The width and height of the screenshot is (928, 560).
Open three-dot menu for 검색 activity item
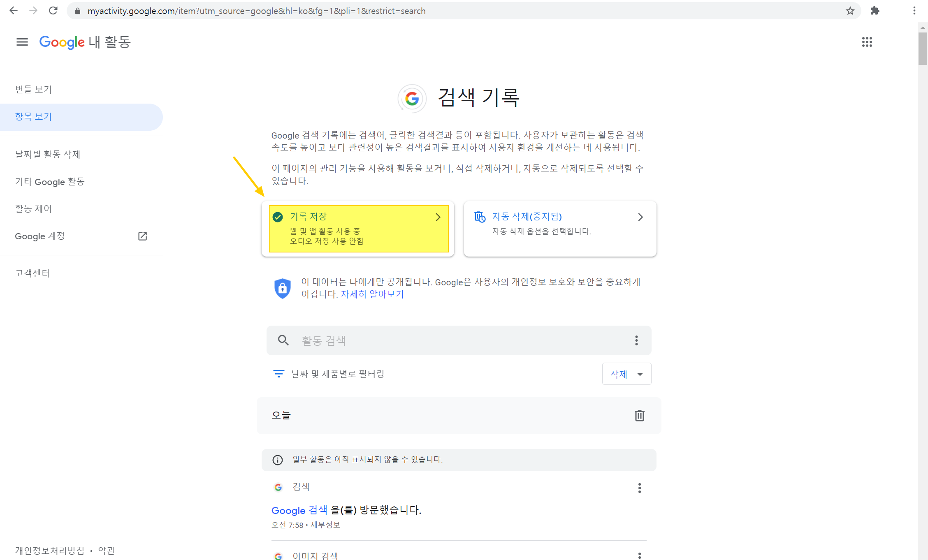(639, 488)
